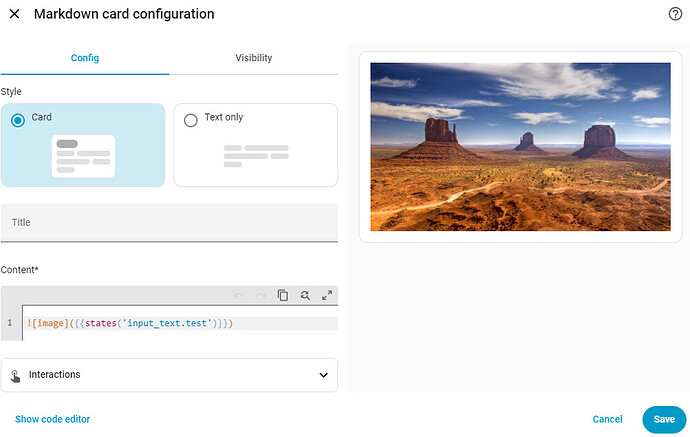
Task: Click the Text only layout illustration
Action: 256,156
